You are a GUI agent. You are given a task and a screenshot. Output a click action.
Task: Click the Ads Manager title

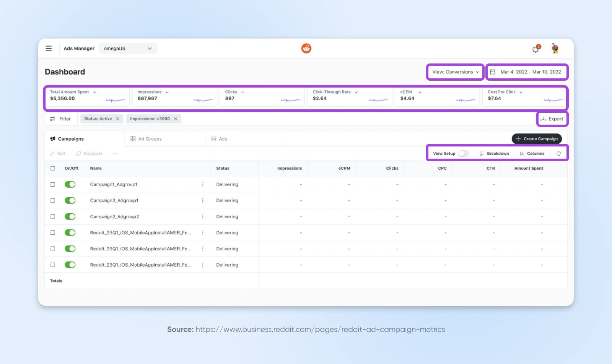pyautogui.click(x=79, y=49)
